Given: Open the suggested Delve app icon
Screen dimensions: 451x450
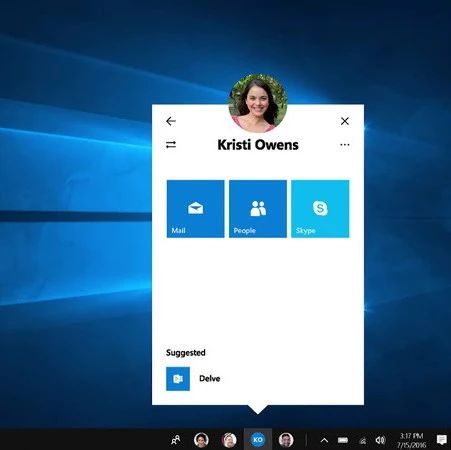Looking at the screenshot, I should (178, 379).
